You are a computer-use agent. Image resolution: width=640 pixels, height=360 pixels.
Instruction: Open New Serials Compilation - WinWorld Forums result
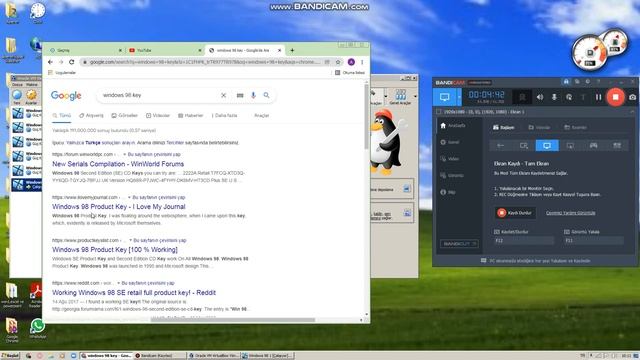118,164
